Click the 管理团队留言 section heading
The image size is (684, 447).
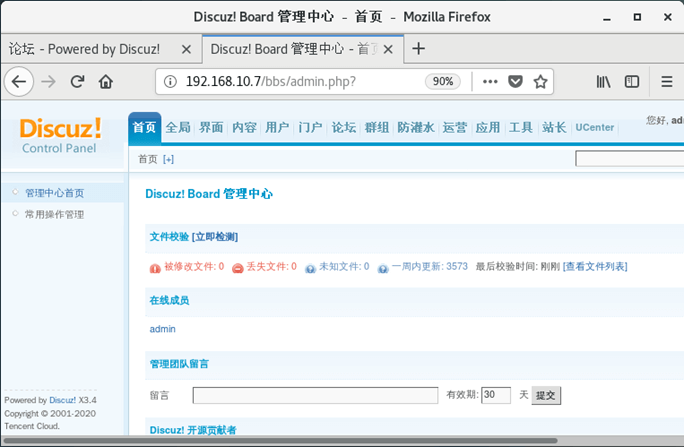coord(179,364)
